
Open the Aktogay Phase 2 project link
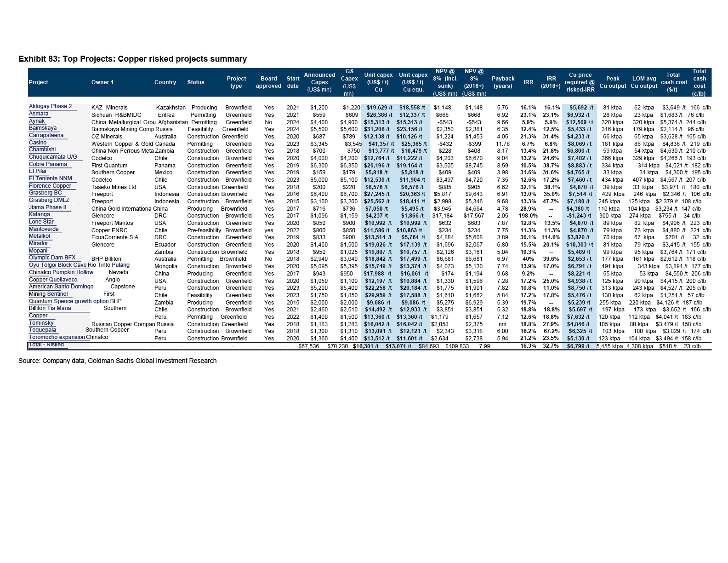(51, 106)
